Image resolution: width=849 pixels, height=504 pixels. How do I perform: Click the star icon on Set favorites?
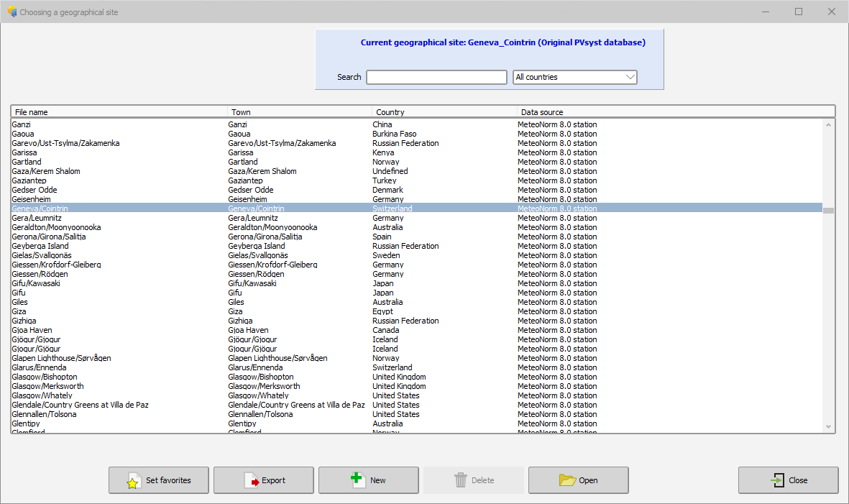click(133, 481)
